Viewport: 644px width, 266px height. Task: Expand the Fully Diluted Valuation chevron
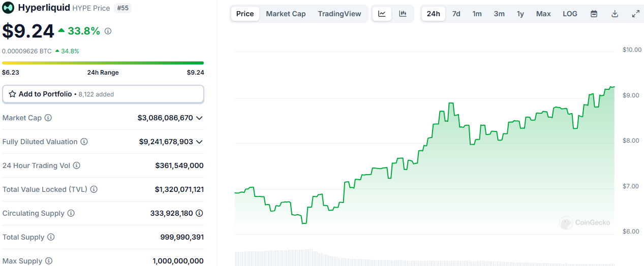tap(199, 142)
